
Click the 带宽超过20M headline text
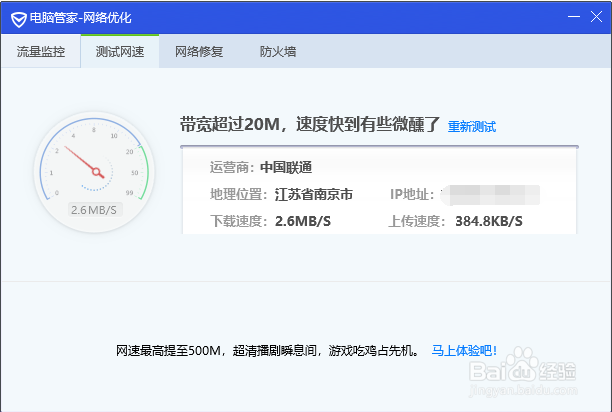click(x=310, y=125)
